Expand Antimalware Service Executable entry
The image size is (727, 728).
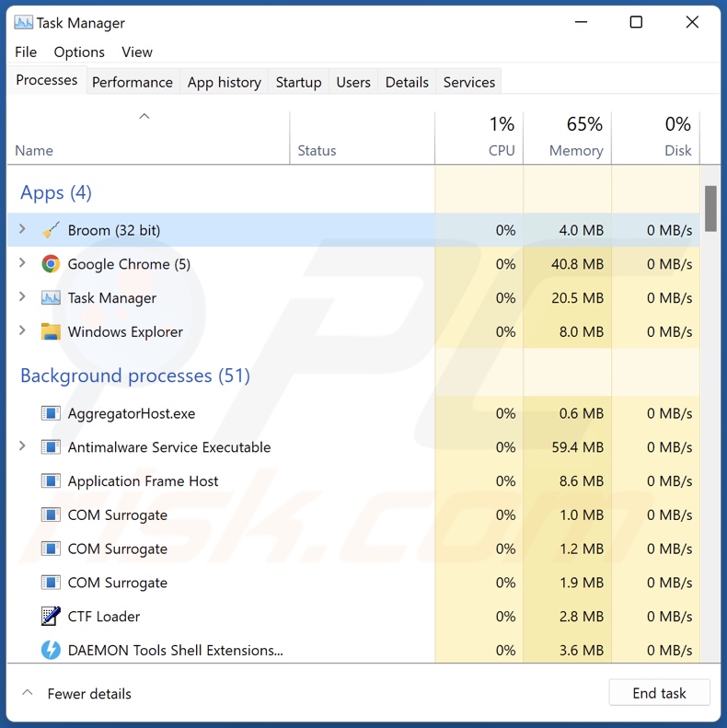(22, 446)
